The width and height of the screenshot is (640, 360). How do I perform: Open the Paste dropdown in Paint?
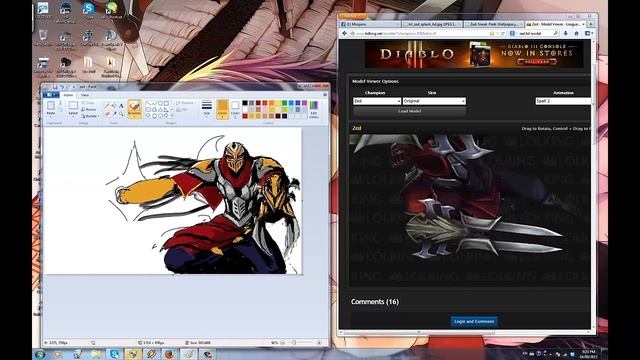(x=51, y=116)
